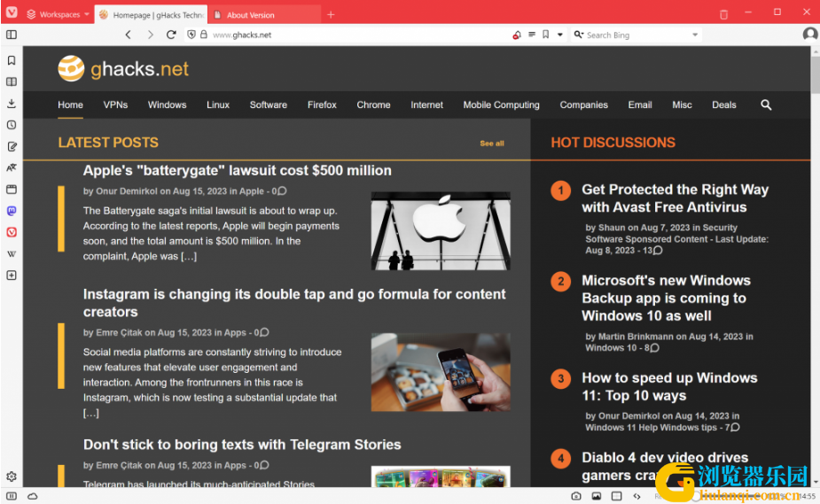The height and width of the screenshot is (504, 820).
Task: Click the Search Bing field
Action: point(637,35)
